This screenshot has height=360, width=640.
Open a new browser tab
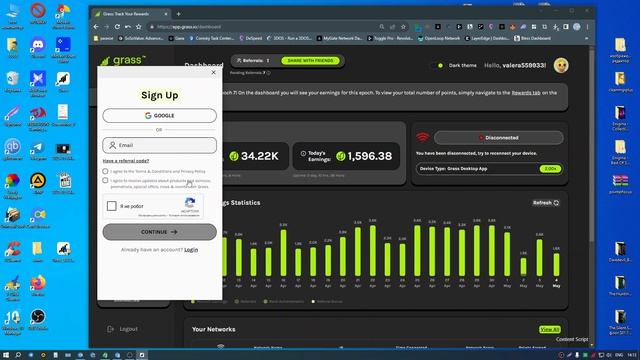point(178,14)
